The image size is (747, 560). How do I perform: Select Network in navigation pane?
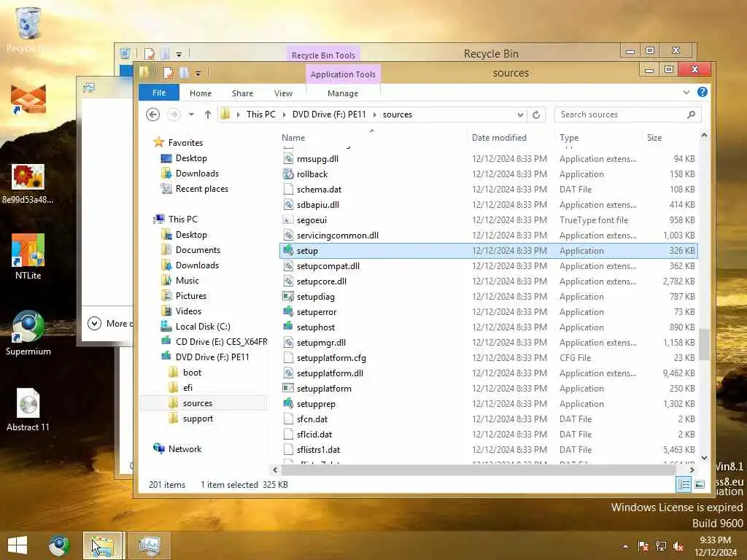pyautogui.click(x=185, y=448)
